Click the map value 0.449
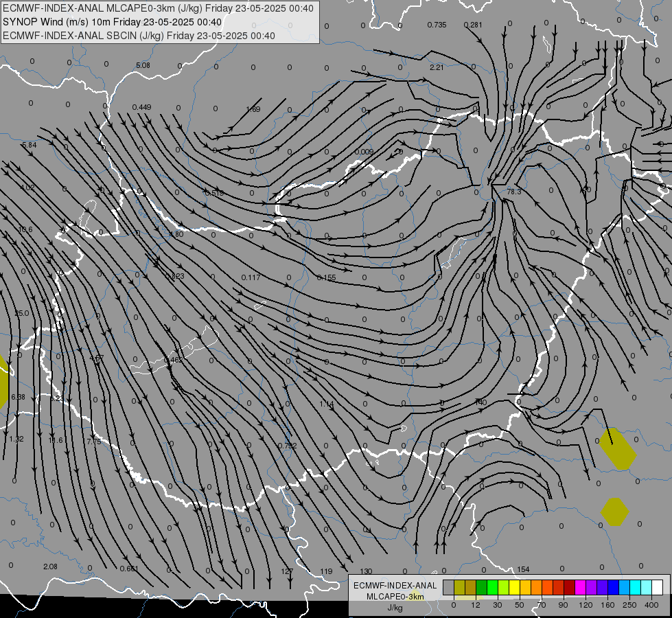 point(141,107)
